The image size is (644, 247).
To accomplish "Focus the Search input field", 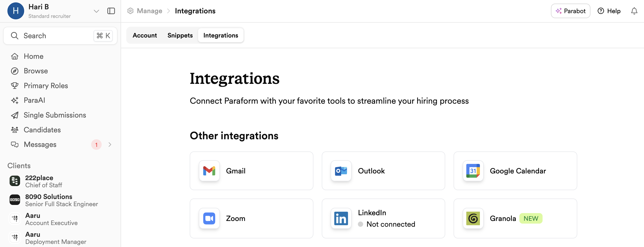I will (x=60, y=36).
